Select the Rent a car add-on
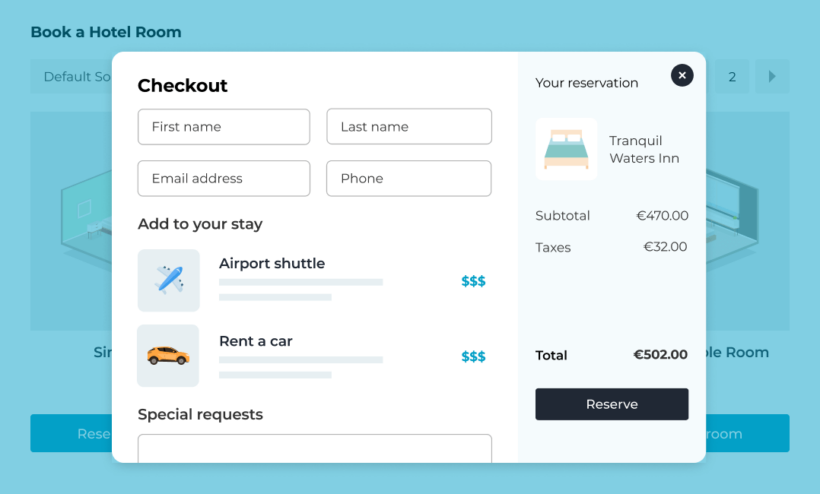The image size is (820, 494). tap(256, 341)
